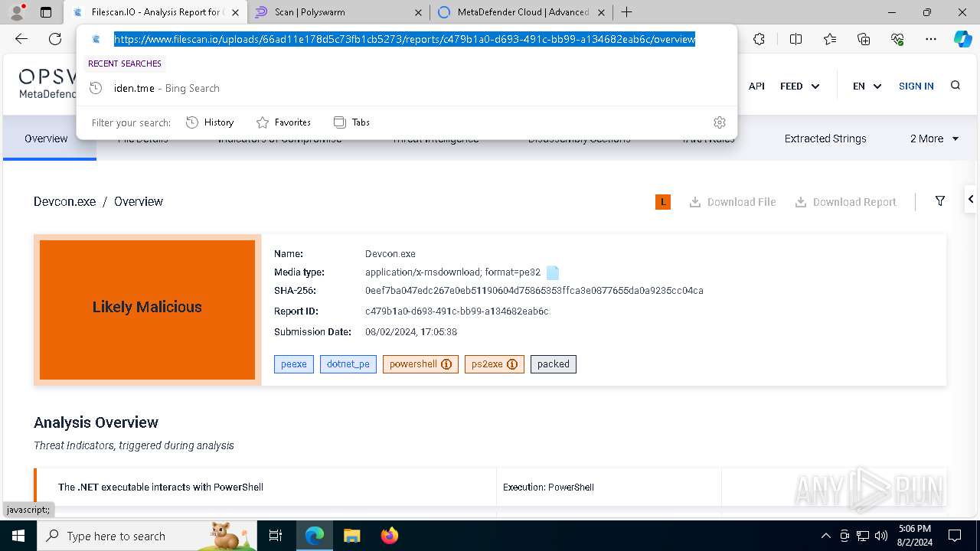Show info icon on powershell tag
The image size is (980, 551).
(x=447, y=364)
